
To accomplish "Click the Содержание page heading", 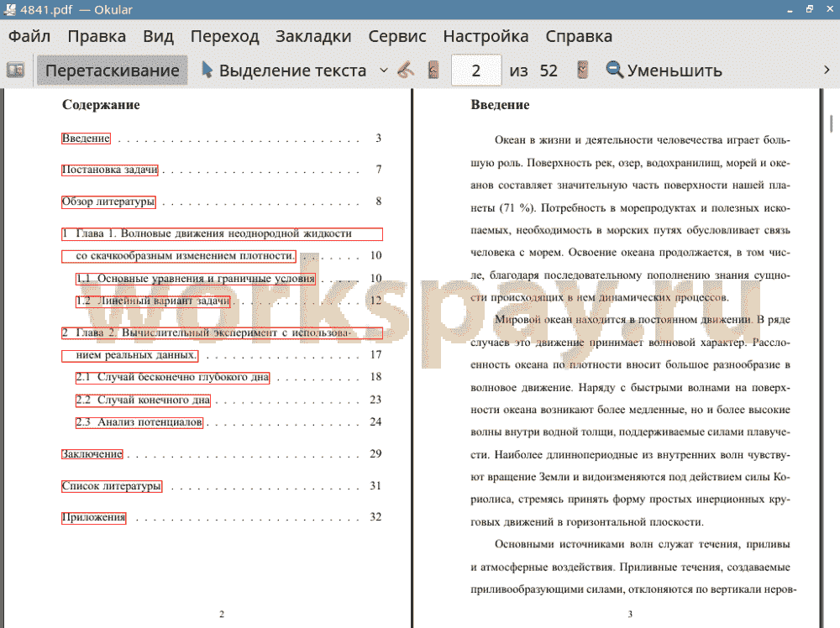I will (x=101, y=105).
